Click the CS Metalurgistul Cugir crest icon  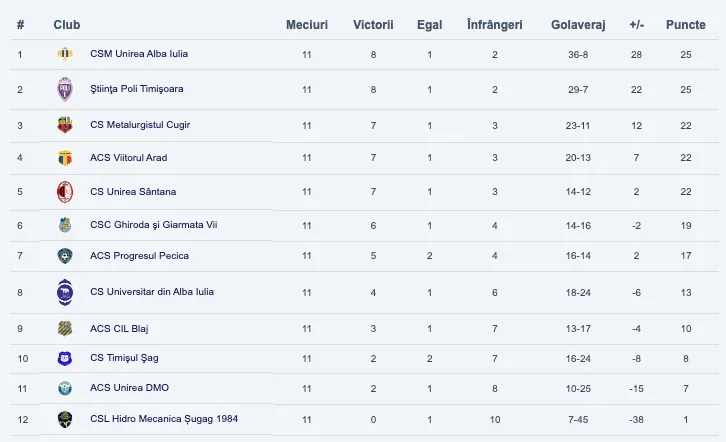[x=65, y=125]
